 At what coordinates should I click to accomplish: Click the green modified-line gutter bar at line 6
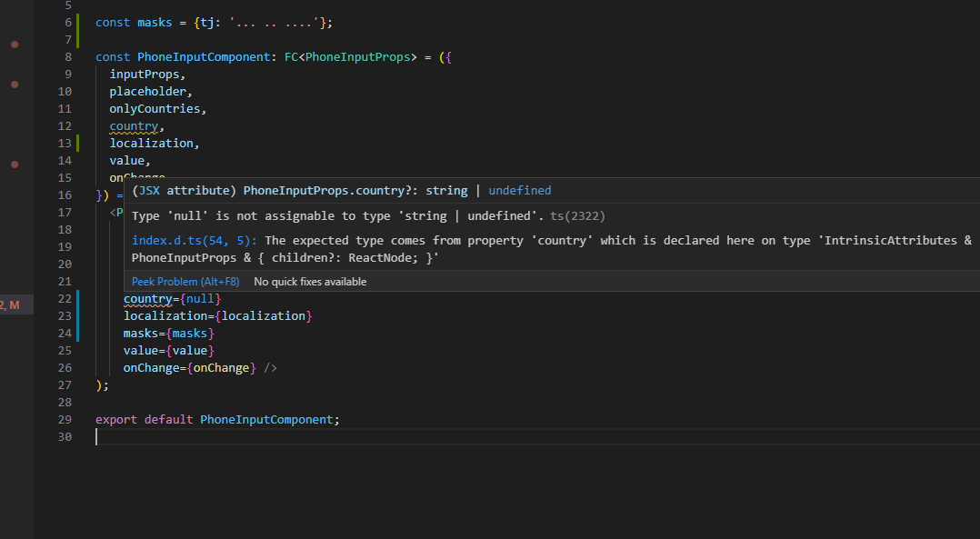[x=79, y=22]
